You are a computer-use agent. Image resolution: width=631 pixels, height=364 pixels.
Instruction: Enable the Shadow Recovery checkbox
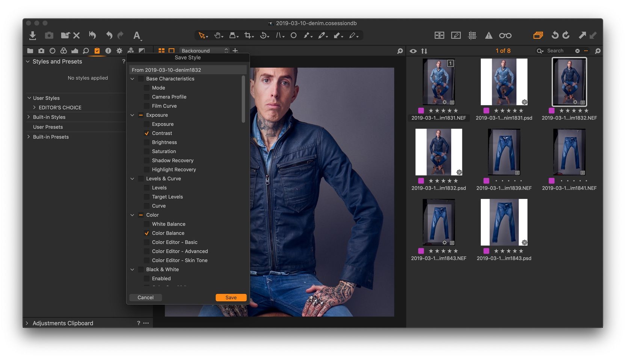[x=147, y=160]
